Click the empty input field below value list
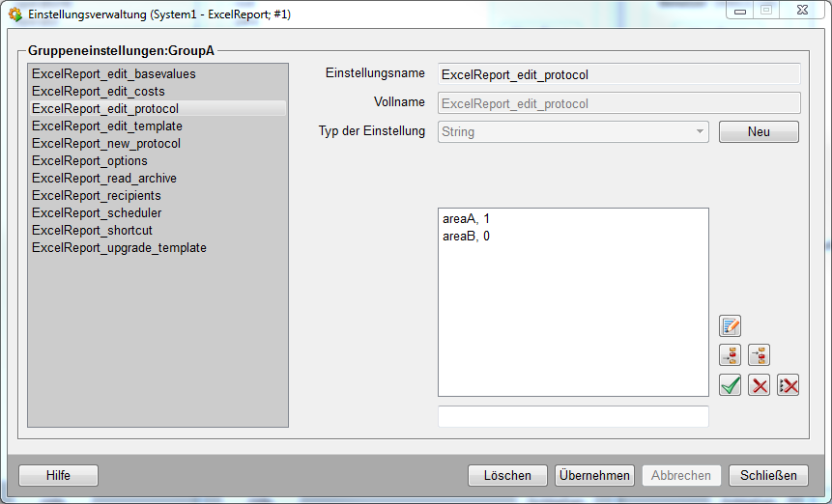This screenshot has height=504, width=832. (573, 416)
